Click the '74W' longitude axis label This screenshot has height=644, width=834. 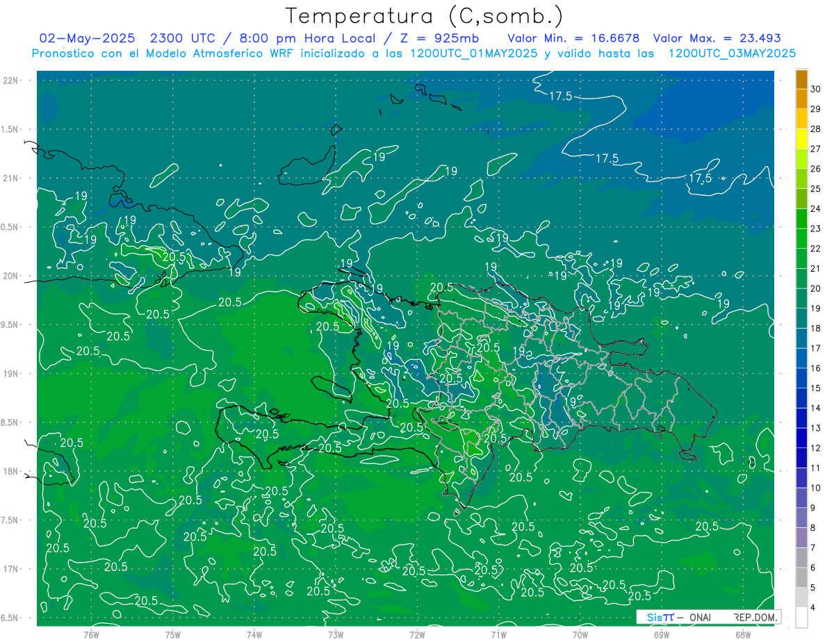click(254, 634)
